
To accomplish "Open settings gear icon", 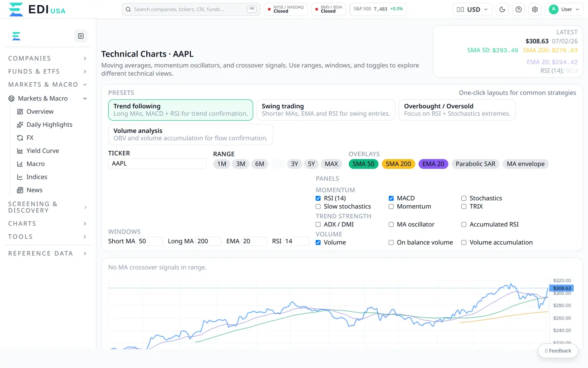I will tap(535, 9).
